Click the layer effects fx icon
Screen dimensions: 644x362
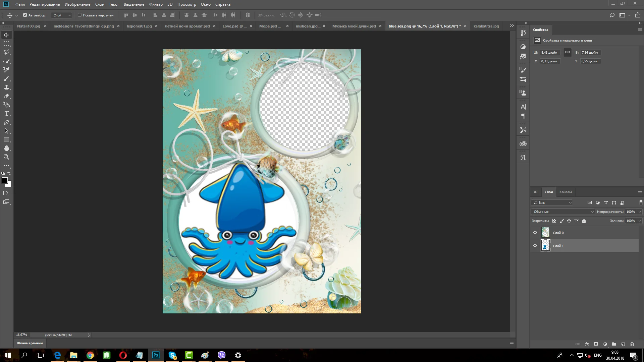(587, 344)
